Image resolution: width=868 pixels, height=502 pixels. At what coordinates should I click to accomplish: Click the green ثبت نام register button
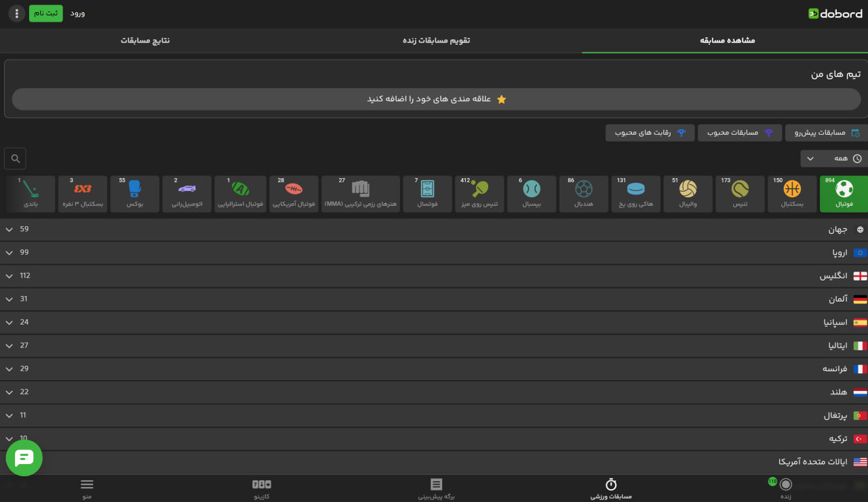click(45, 14)
